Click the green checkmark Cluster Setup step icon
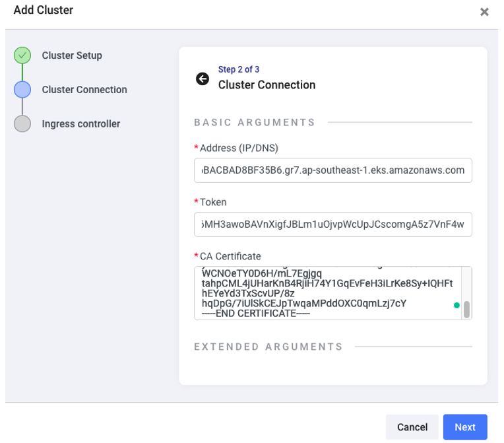The image size is (504, 443). 22,55
